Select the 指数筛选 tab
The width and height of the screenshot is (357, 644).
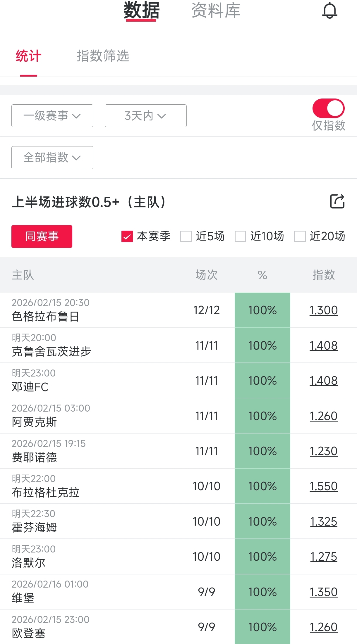[103, 56]
